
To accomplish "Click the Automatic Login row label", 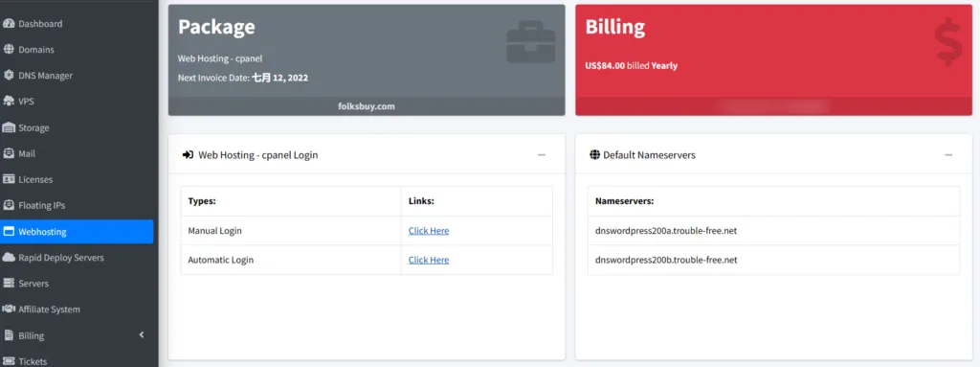I will coord(221,260).
